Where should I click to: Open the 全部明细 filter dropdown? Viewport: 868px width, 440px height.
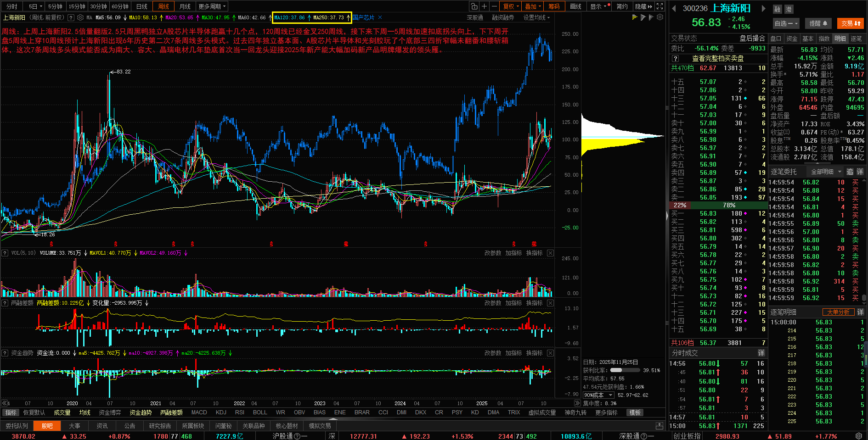click(x=826, y=172)
